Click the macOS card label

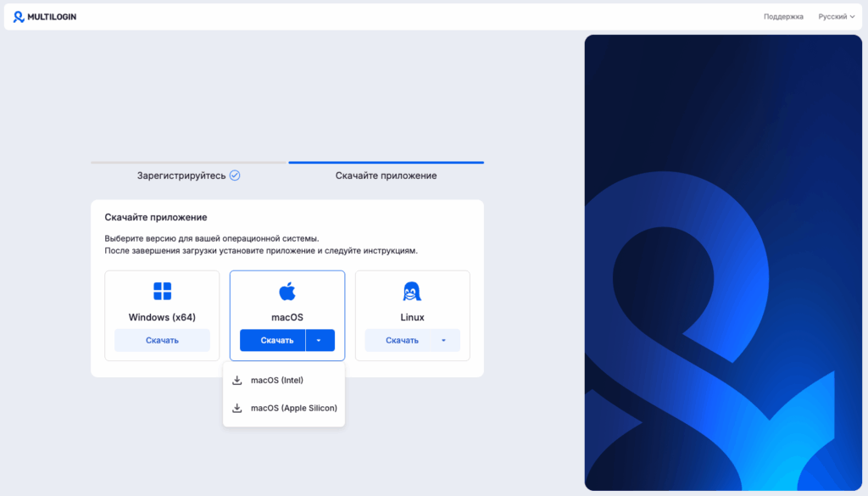point(287,317)
